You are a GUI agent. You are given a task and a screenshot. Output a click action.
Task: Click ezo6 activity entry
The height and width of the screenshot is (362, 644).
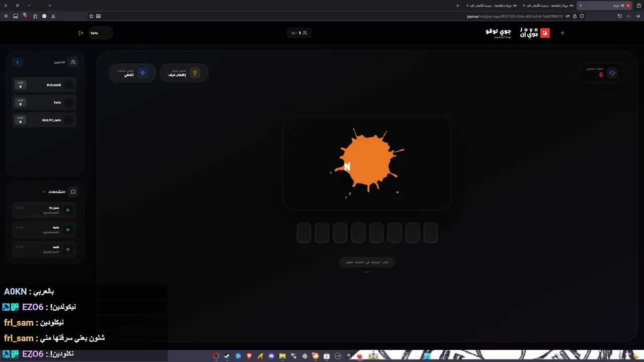pos(44,249)
